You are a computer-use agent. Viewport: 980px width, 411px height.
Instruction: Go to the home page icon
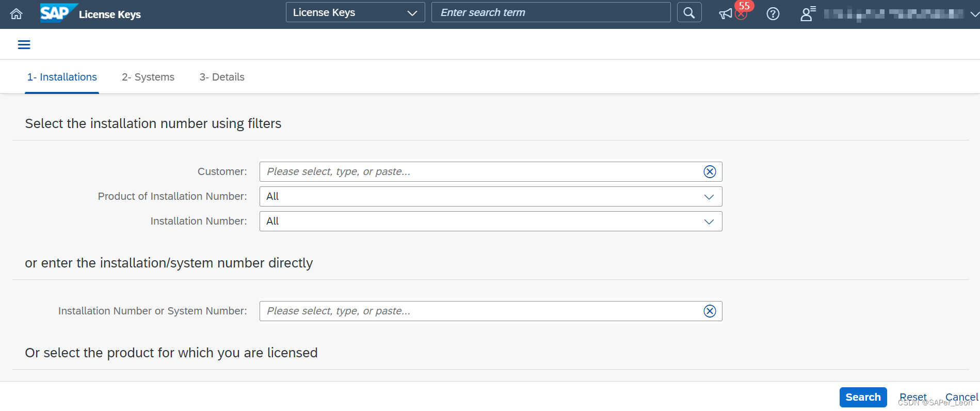pyautogui.click(x=17, y=14)
